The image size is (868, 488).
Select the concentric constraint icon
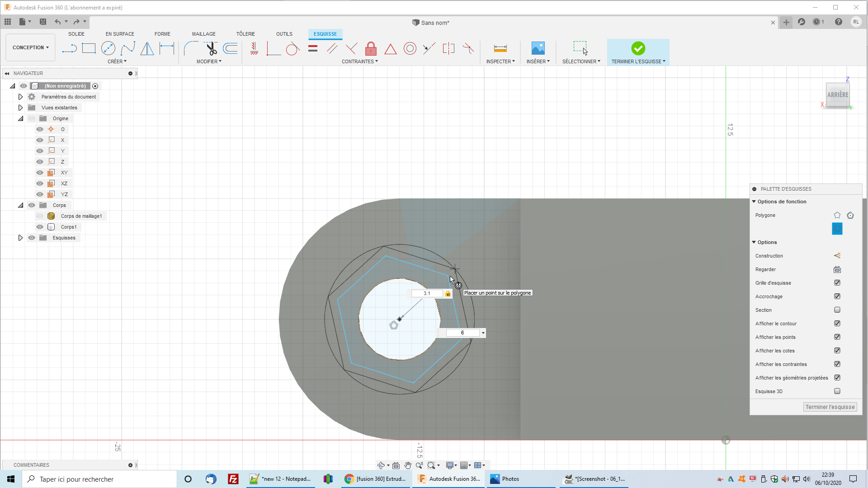(410, 48)
